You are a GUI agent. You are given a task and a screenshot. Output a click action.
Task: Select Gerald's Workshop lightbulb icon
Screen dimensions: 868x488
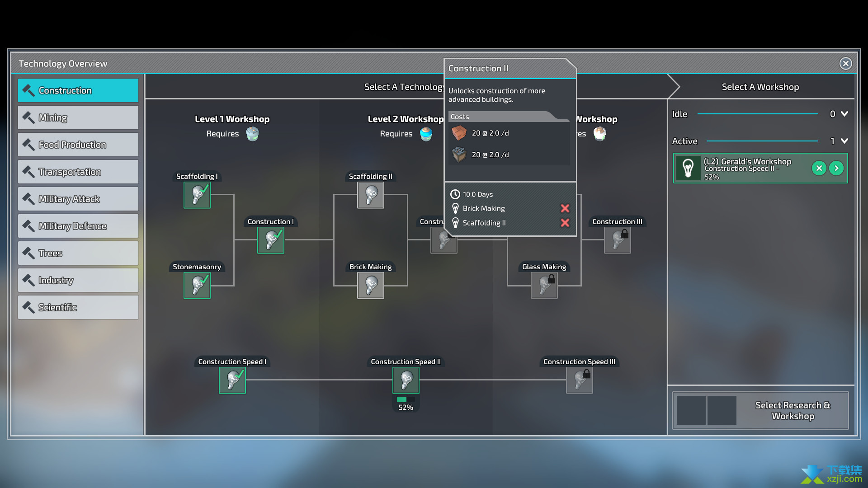click(688, 168)
